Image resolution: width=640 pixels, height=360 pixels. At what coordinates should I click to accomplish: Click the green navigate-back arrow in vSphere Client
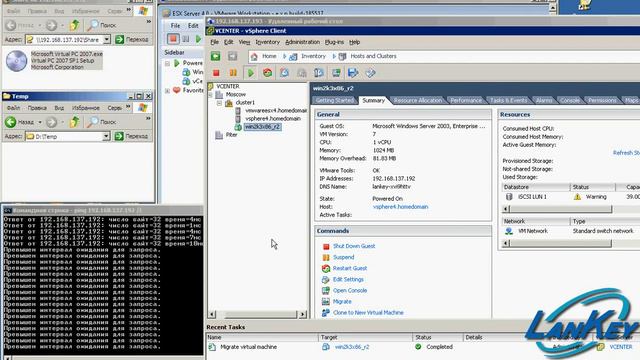pyautogui.click(x=216, y=56)
